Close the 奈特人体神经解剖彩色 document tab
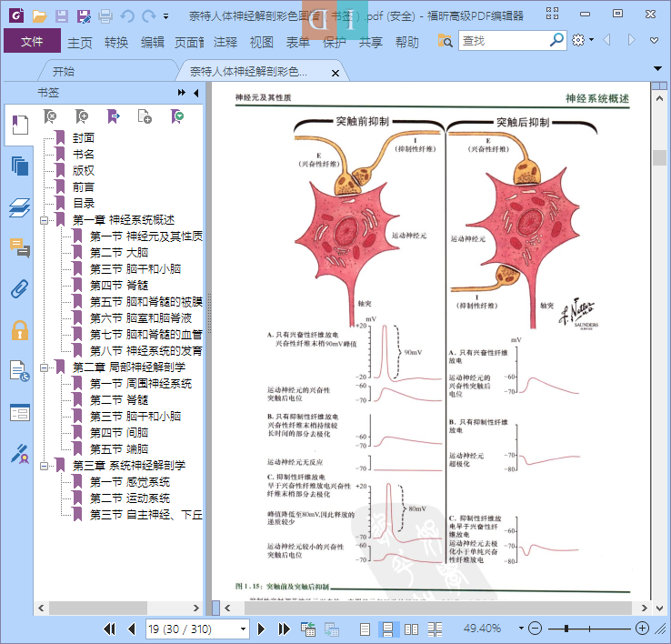671x644 pixels. tap(335, 73)
